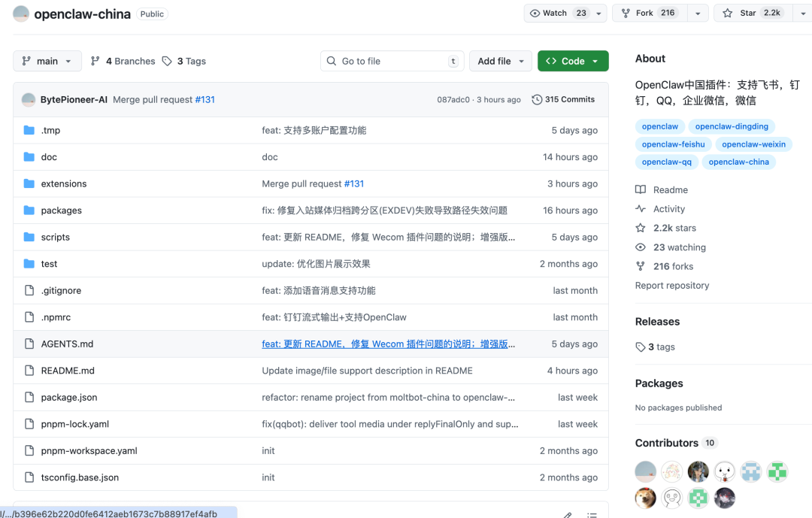Open commit hash 087adc0
The image size is (812, 518).
tap(453, 99)
